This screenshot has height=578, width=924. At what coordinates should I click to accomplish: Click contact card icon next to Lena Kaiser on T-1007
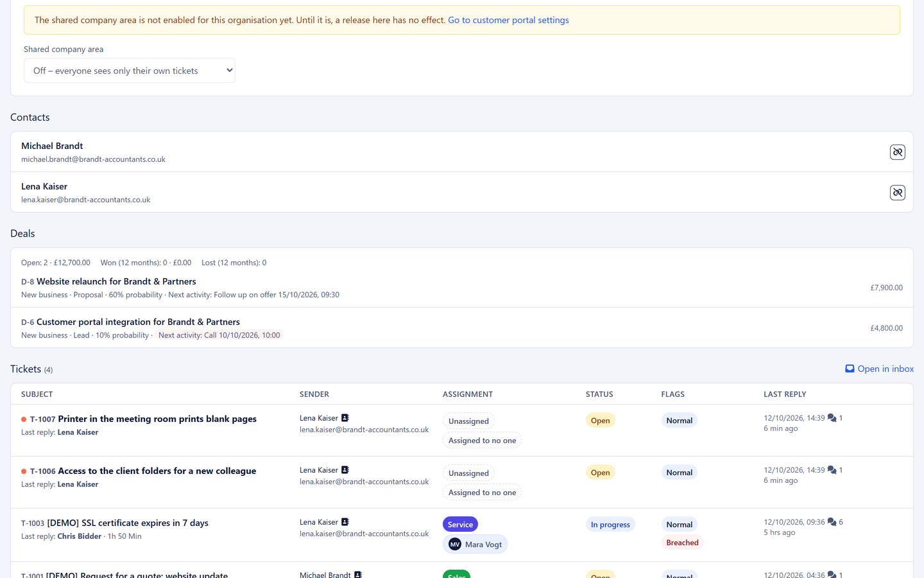(345, 417)
